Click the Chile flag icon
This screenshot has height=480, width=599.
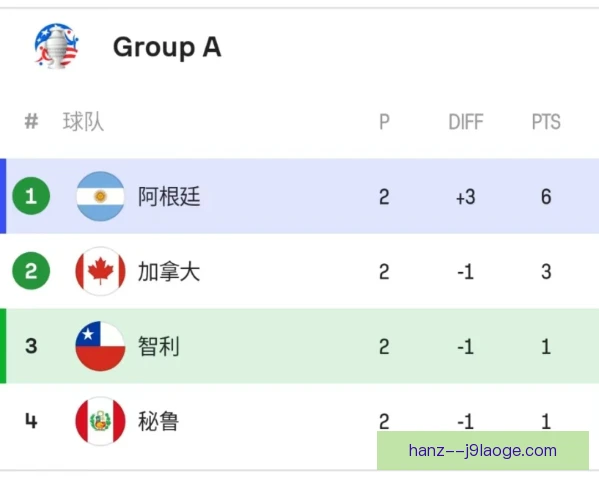pos(100,346)
